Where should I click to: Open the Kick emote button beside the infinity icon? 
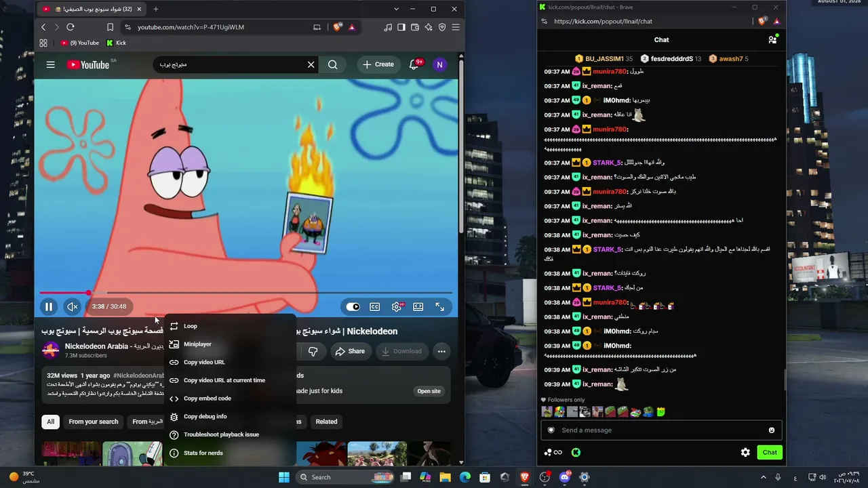(576, 452)
